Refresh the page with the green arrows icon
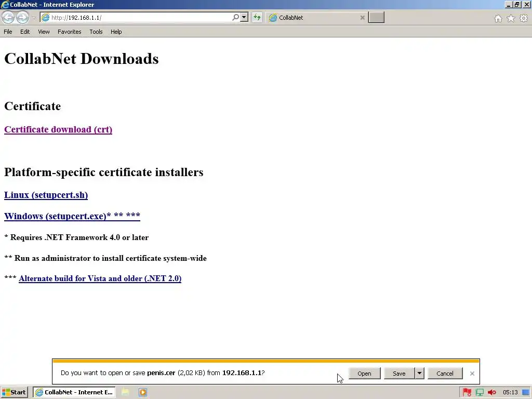Screen dimensions: 532x399 pyautogui.click(x=257, y=17)
